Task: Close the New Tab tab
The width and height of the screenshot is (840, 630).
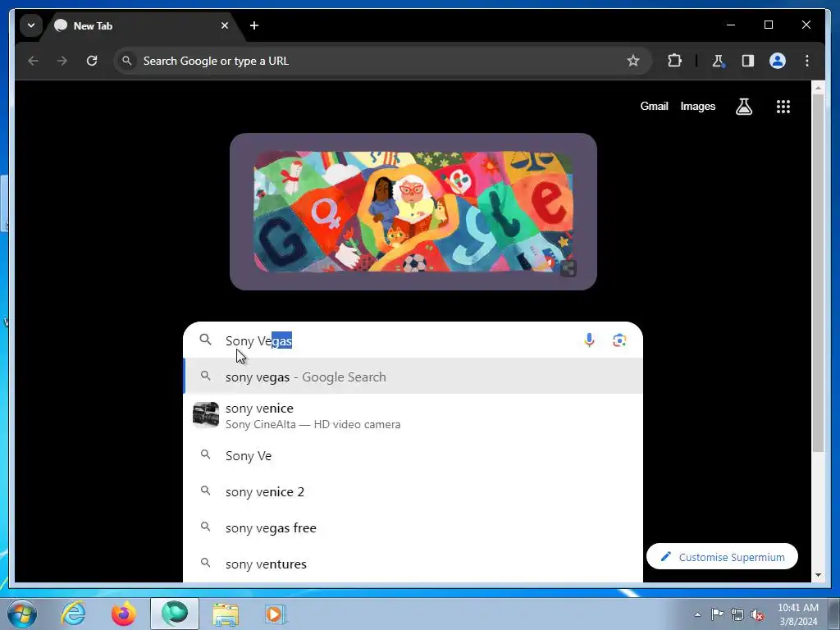Action: click(x=225, y=25)
